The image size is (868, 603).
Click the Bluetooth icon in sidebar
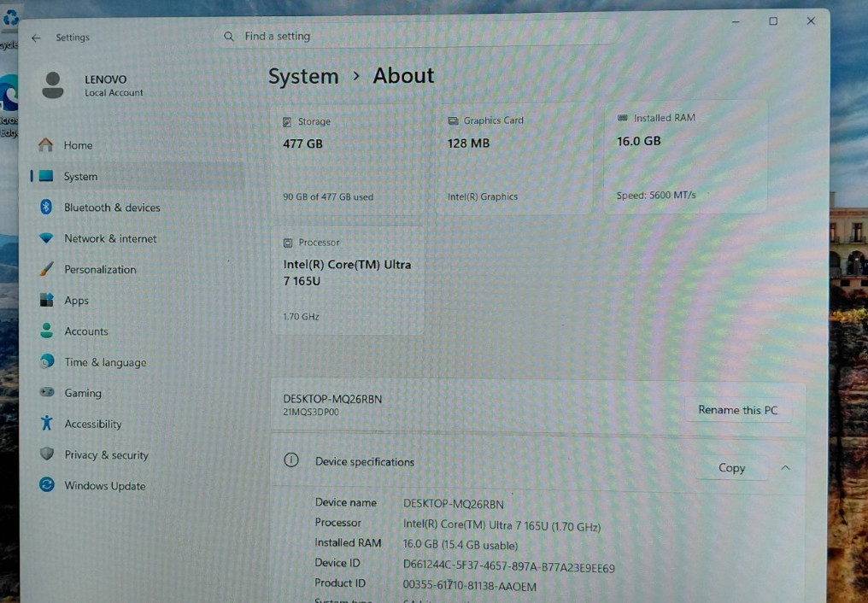(46, 207)
